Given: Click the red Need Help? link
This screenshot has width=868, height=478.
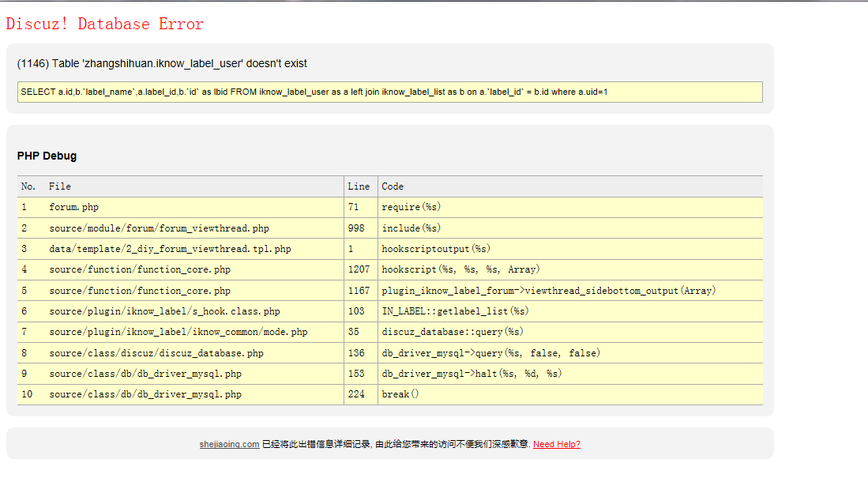Looking at the screenshot, I should pyautogui.click(x=556, y=444).
